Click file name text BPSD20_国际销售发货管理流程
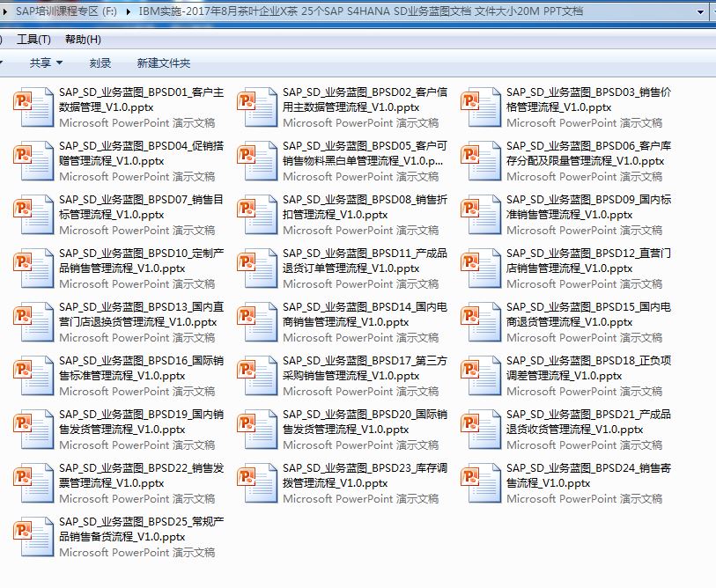The height and width of the screenshot is (588, 716). pos(365,422)
